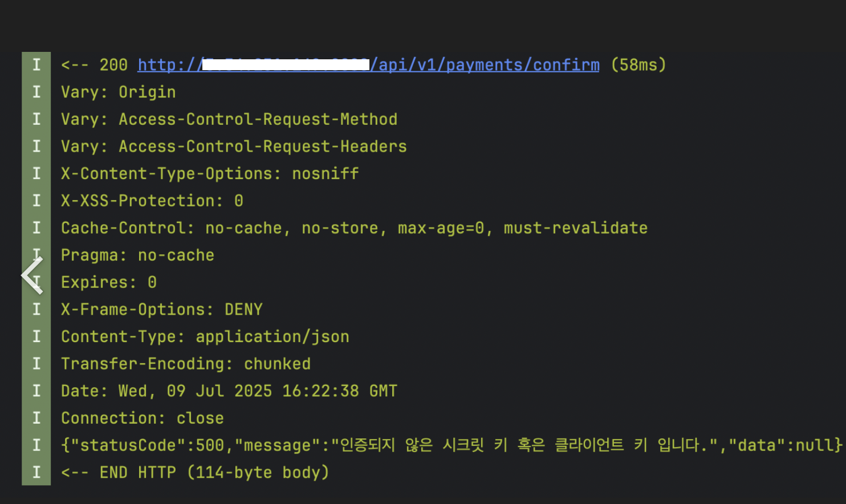
Task: Click the (58ms) response time text
Action: (x=638, y=65)
